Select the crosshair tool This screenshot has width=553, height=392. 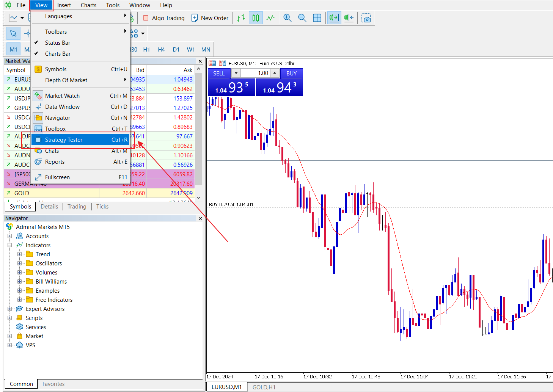(27, 34)
